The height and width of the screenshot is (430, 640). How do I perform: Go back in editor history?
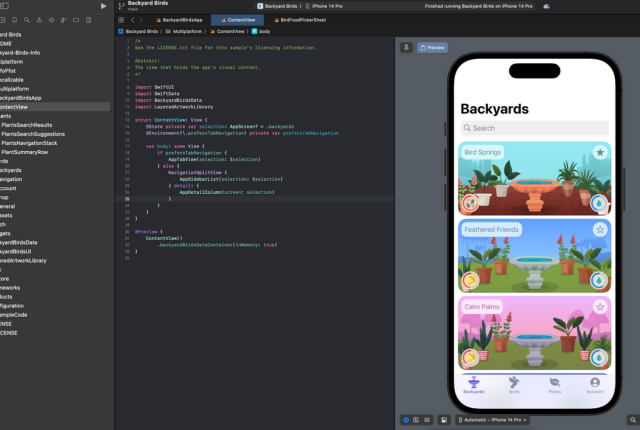(133, 20)
